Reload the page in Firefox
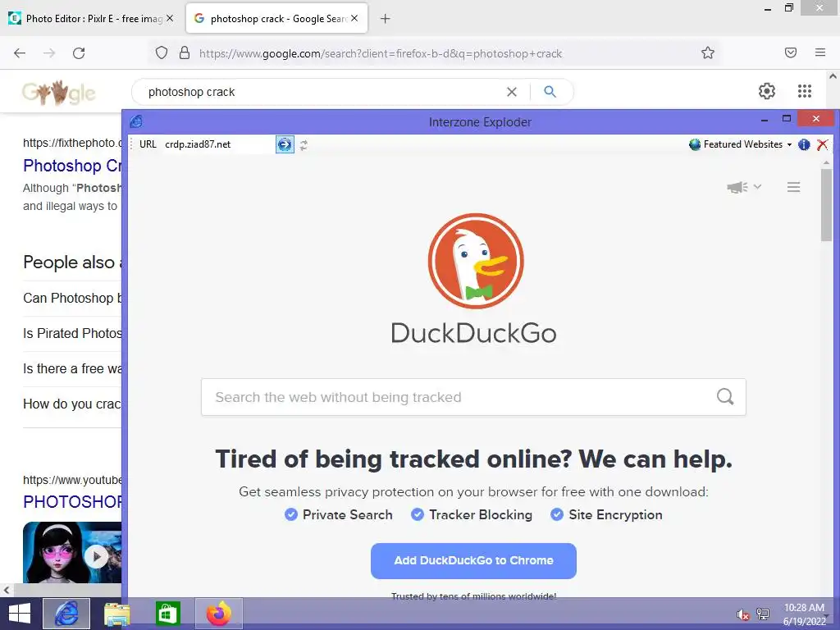The image size is (840, 630). click(79, 53)
